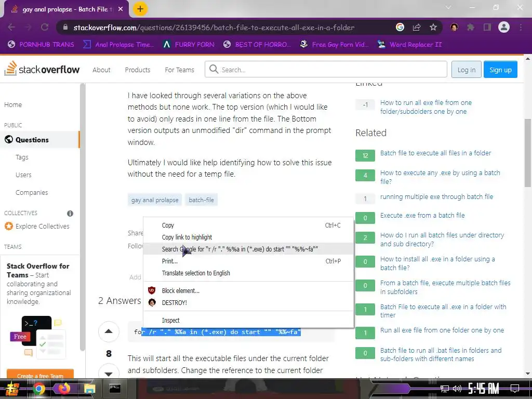Open the About link in header
532x399 pixels.
(x=101, y=70)
